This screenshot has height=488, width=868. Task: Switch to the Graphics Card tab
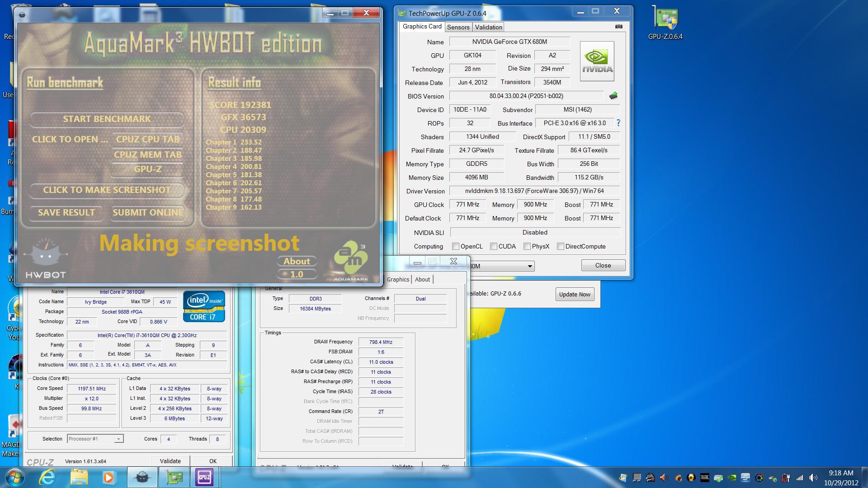(422, 27)
